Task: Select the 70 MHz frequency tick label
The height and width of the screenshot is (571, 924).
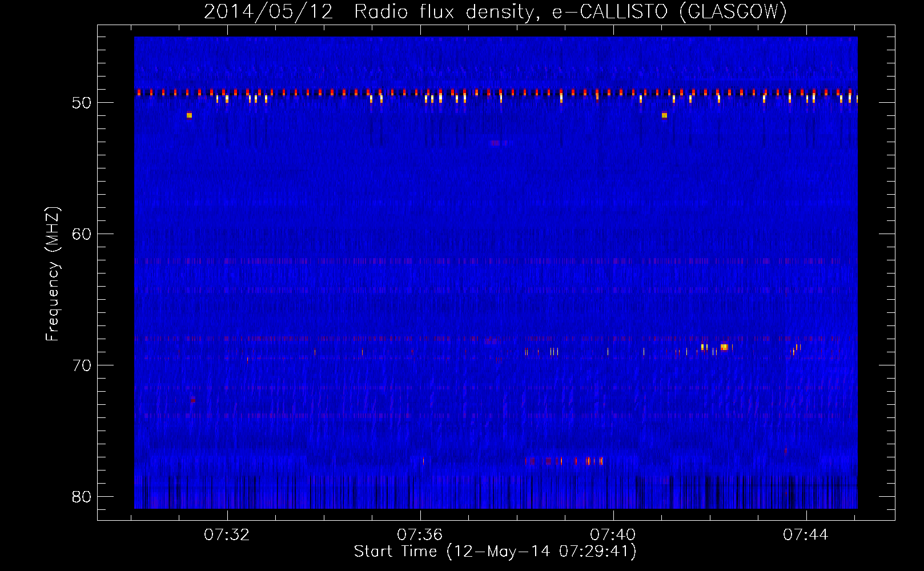Action: tap(82, 365)
